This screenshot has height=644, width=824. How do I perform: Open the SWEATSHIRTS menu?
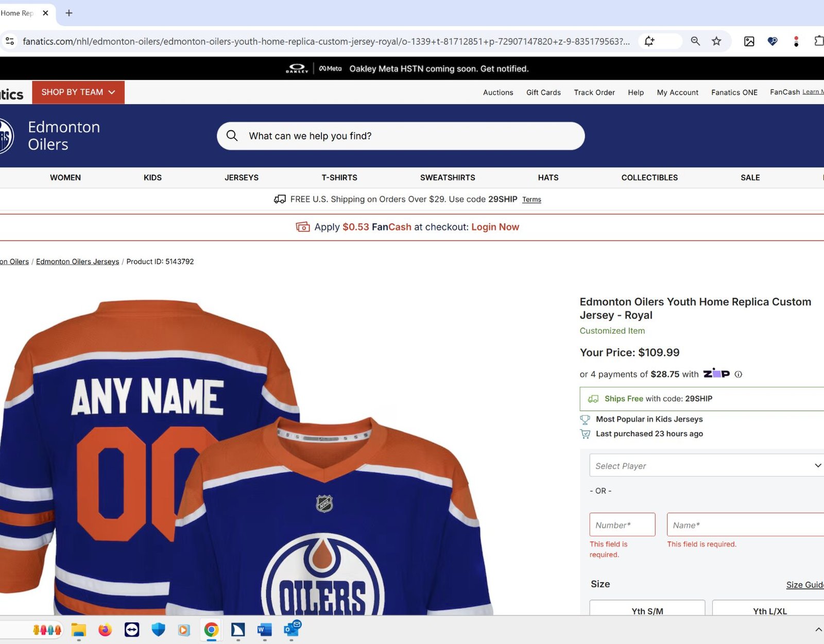(x=448, y=177)
